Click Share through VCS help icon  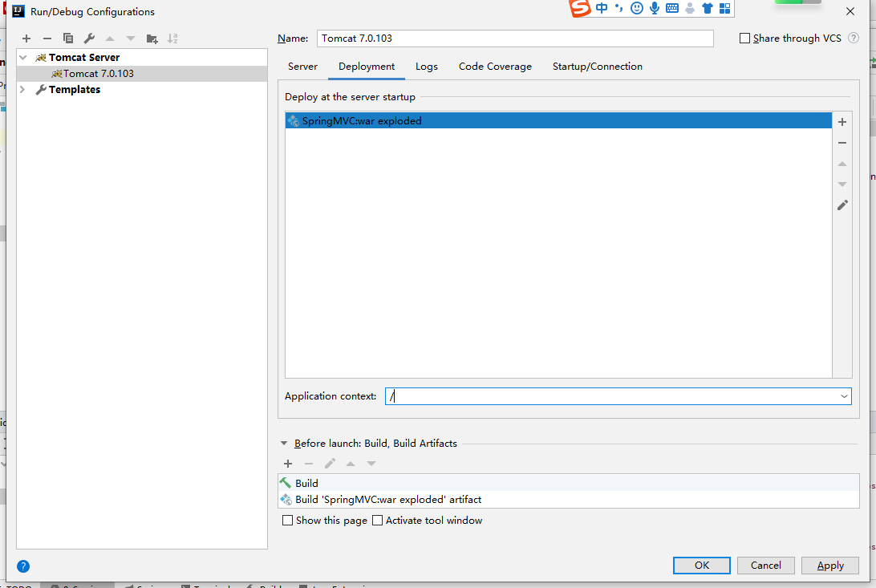[x=853, y=38]
